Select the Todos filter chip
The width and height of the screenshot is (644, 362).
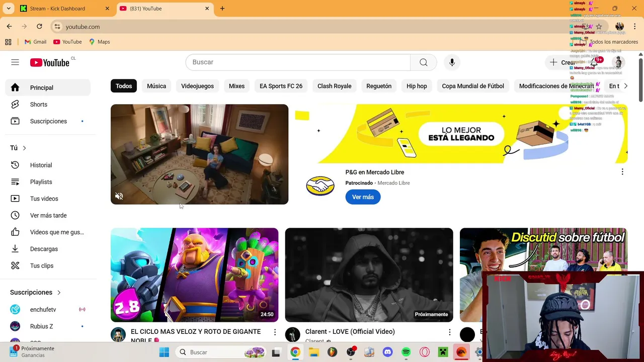(124, 86)
